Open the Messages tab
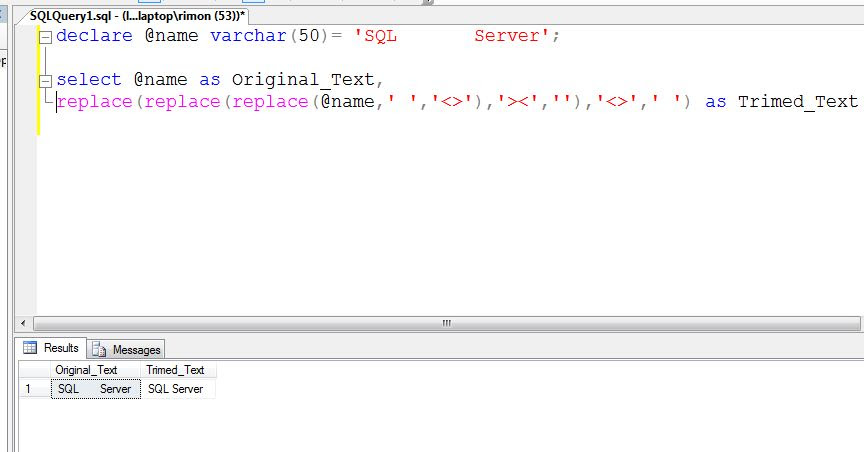The height and width of the screenshot is (452, 864). pos(126,349)
